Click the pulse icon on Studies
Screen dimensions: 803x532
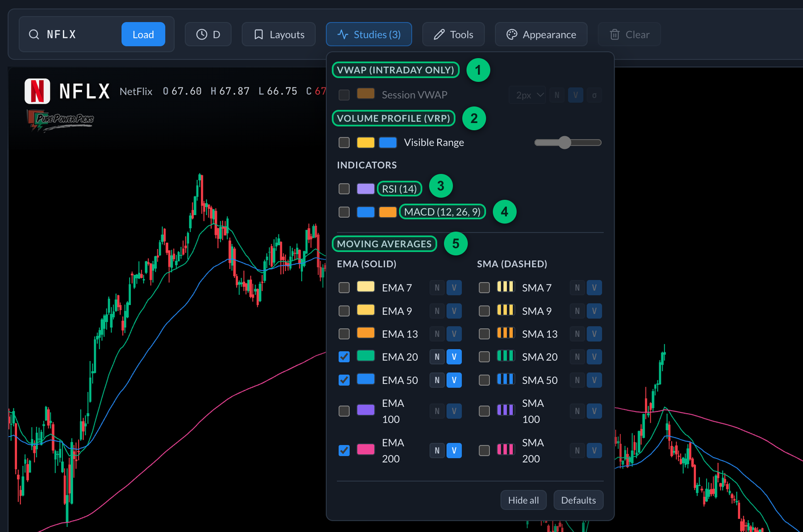(x=343, y=35)
